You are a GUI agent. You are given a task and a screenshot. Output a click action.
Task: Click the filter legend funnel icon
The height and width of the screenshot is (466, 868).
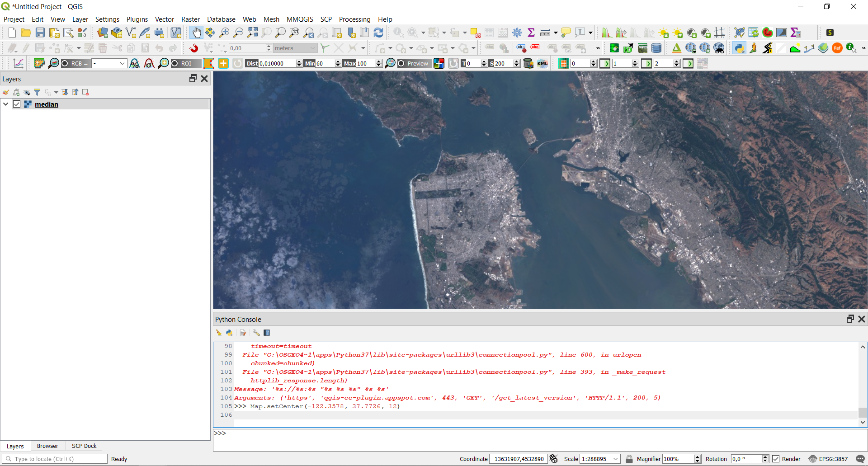click(x=37, y=92)
